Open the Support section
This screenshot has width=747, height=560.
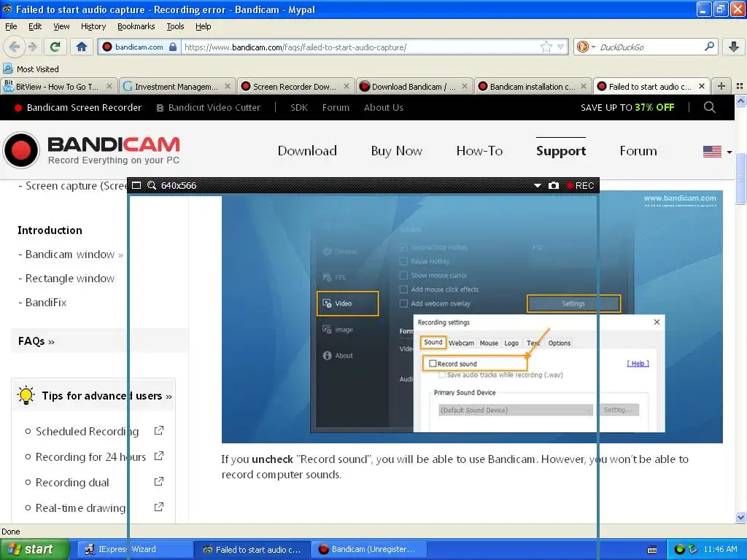[561, 151]
